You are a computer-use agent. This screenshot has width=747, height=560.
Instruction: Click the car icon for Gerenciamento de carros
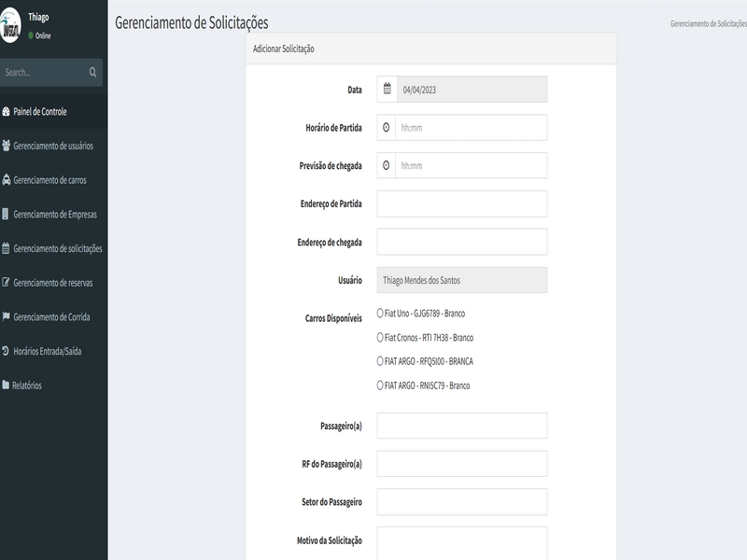[7, 180]
